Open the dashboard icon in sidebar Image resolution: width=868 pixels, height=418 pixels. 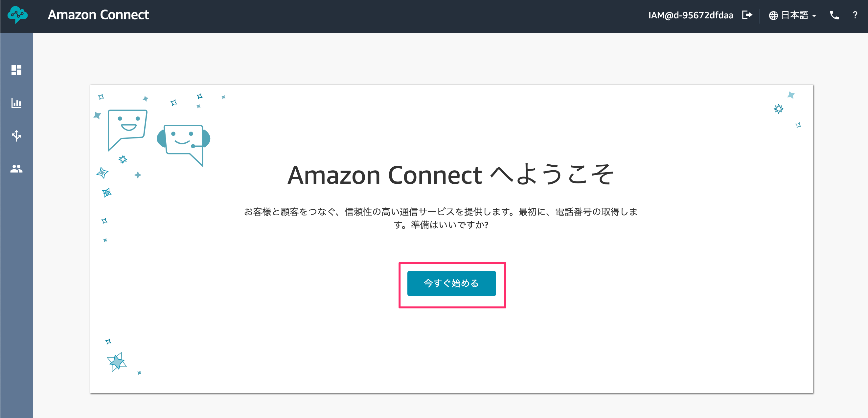point(16,70)
